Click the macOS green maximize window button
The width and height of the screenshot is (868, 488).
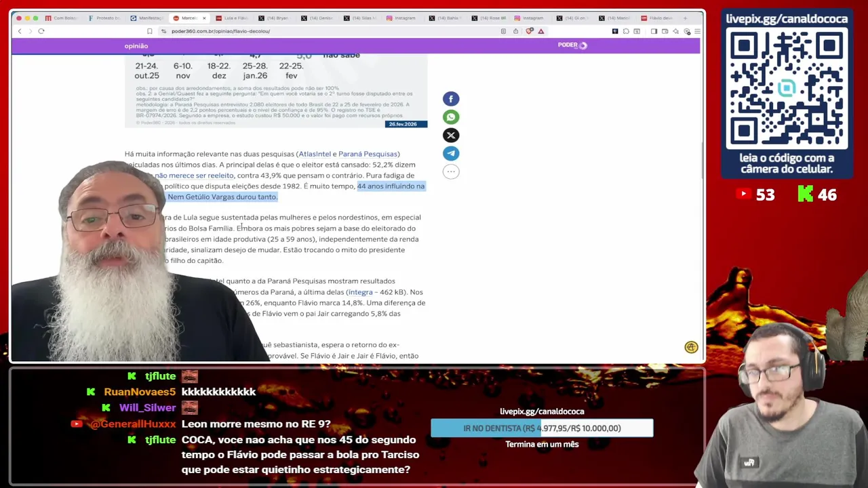pos(36,18)
